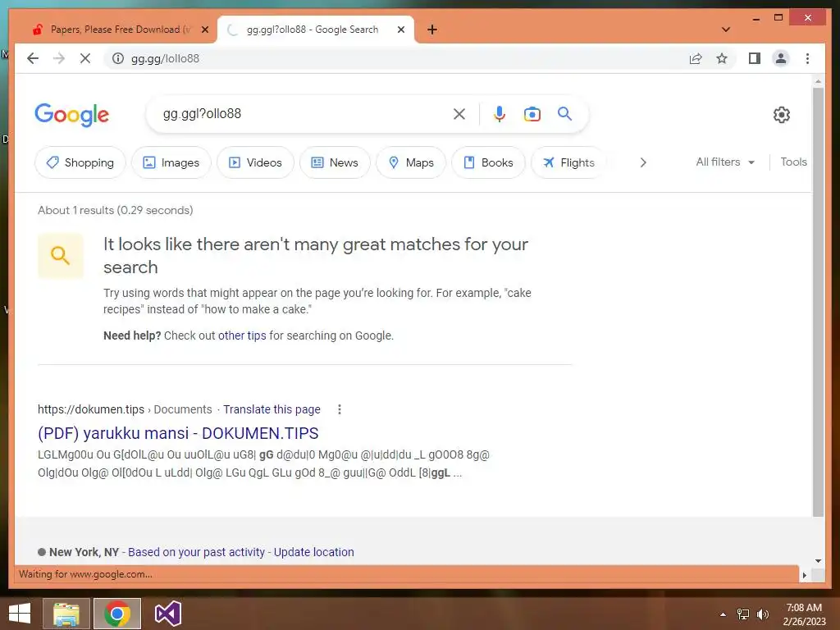Click the vertical page scrollbar
The height and width of the screenshot is (630, 840).
(818, 301)
